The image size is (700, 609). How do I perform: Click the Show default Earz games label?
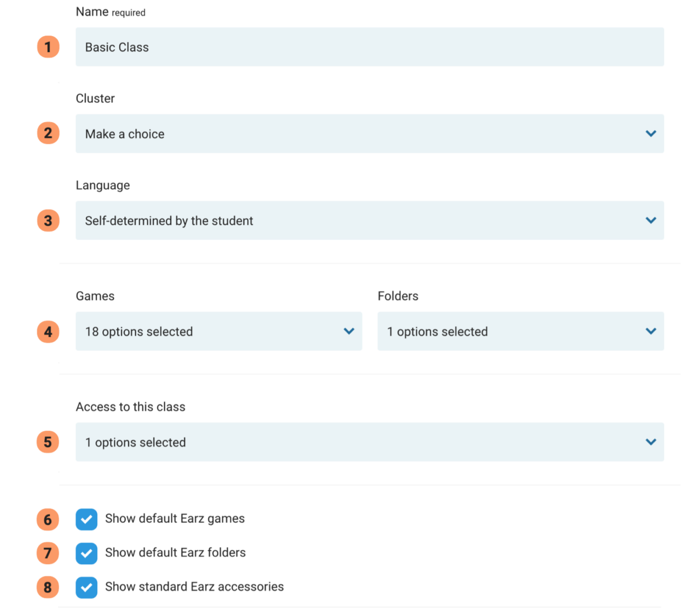tap(174, 518)
